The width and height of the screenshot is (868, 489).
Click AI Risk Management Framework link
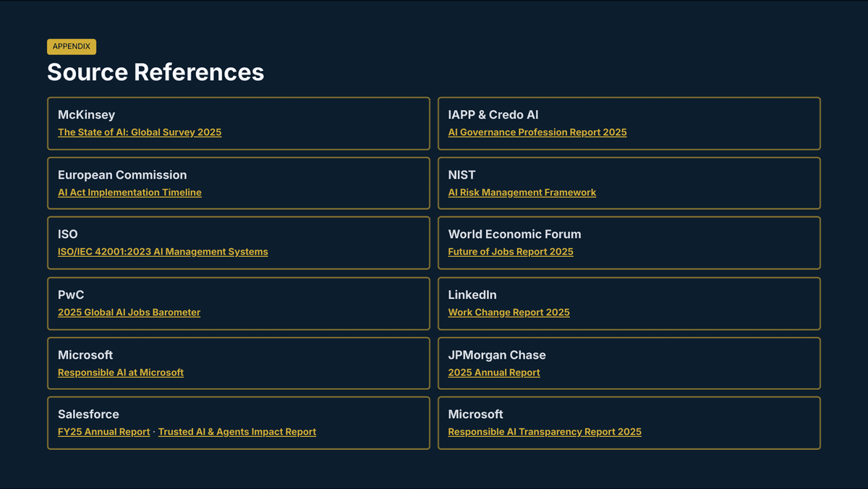click(x=522, y=192)
